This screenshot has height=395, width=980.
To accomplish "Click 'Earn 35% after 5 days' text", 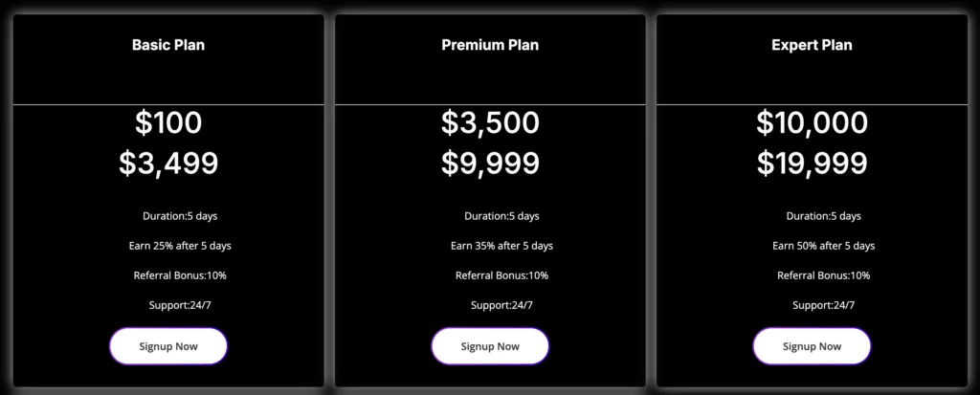I will click(x=501, y=246).
